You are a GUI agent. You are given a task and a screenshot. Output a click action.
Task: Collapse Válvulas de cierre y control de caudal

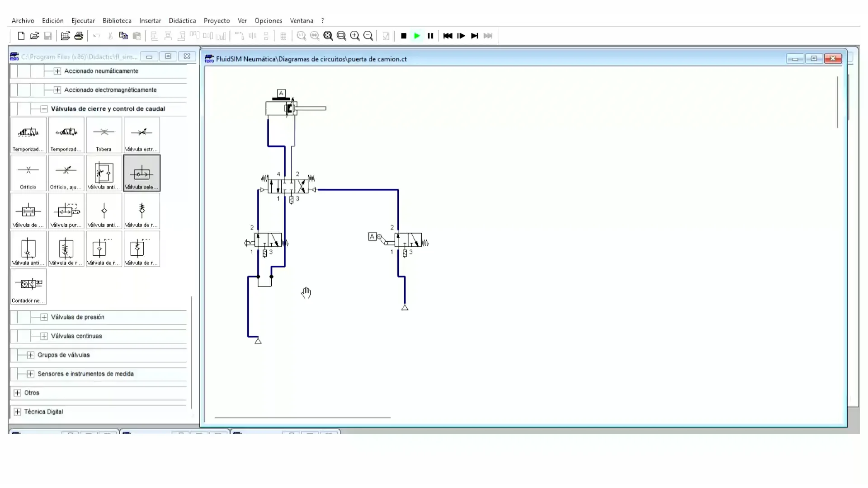[44, 109]
